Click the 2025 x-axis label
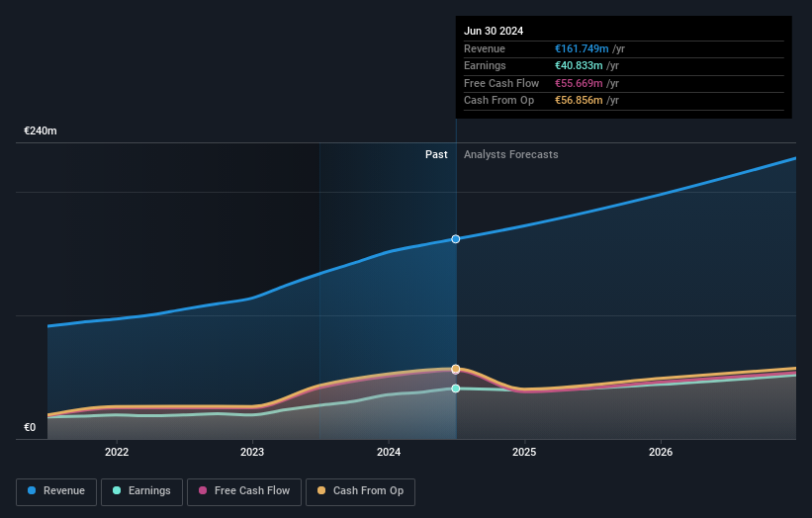Image resolution: width=812 pixels, height=518 pixels. [524, 453]
